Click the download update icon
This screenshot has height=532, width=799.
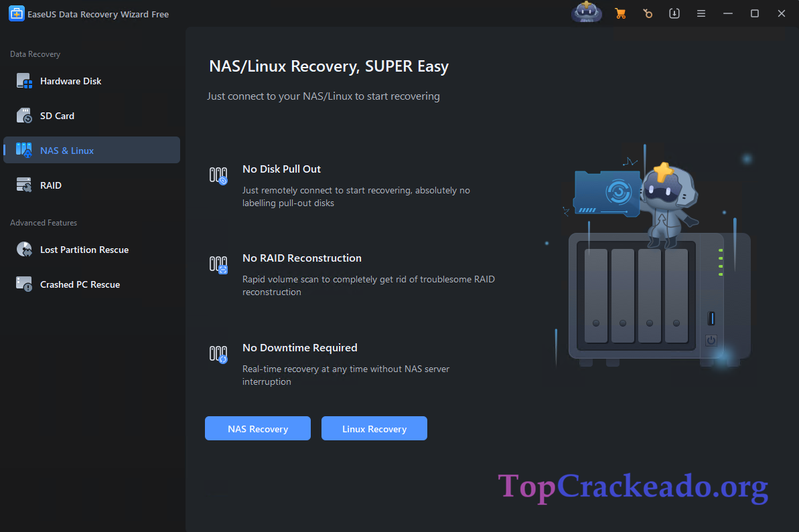click(x=674, y=13)
